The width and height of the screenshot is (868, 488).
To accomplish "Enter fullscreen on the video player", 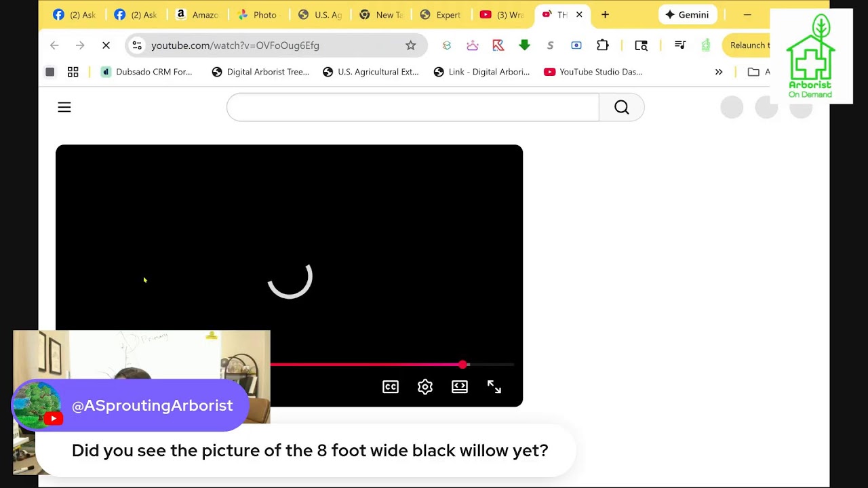I will [494, 387].
